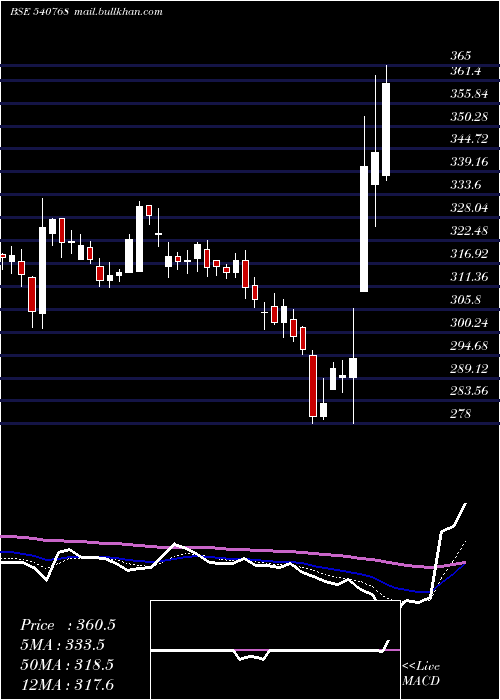The width and height of the screenshot is (500, 700).
Task: Click the 355.84 price level label
Action: (x=469, y=94)
